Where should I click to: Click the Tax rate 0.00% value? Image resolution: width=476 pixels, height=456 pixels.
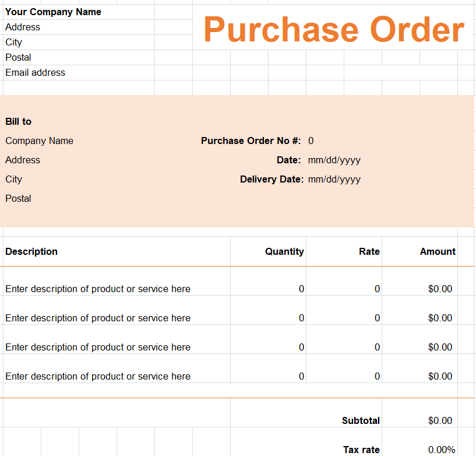pyautogui.click(x=442, y=450)
